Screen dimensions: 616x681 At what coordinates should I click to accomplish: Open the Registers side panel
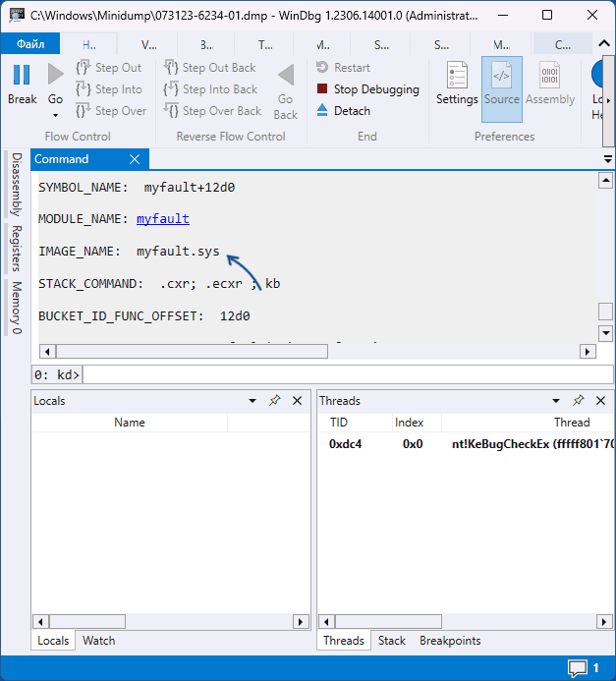[x=16, y=249]
